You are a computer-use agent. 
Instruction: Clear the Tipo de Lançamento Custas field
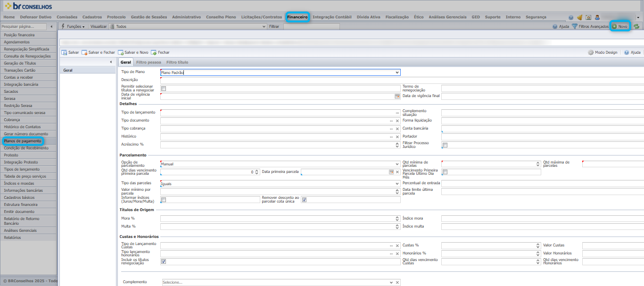click(397, 246)
